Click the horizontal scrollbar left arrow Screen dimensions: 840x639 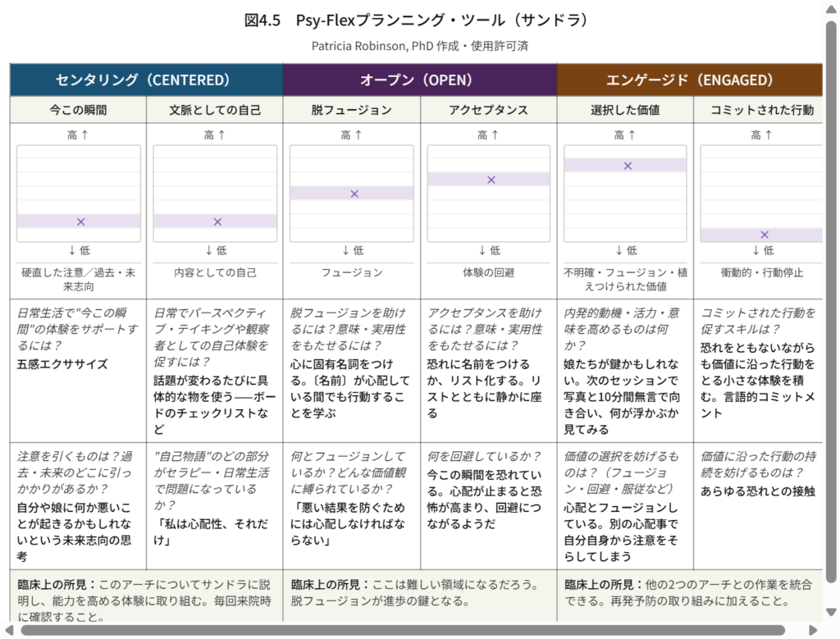pyautogui.click(x=10, y=631)
